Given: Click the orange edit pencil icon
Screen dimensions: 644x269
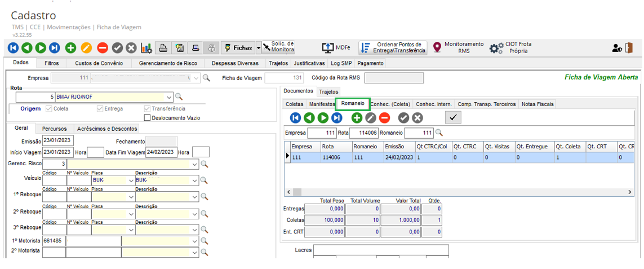Looking at the screenshot, I should click(x=86, y=48).
